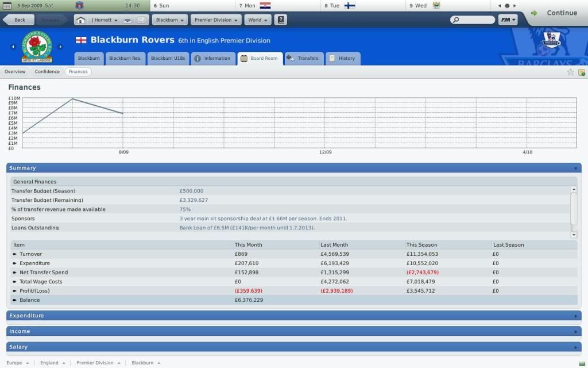Viewport: 588px width, 368px height.
Task: Open Europe breadcrumb menu at bottom
Action: point(18,363)
